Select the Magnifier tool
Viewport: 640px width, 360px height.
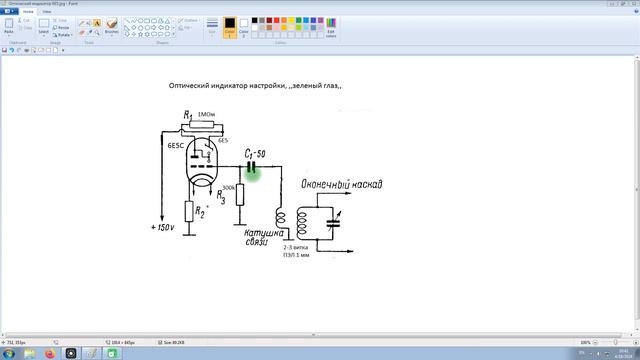click(97, 32)
